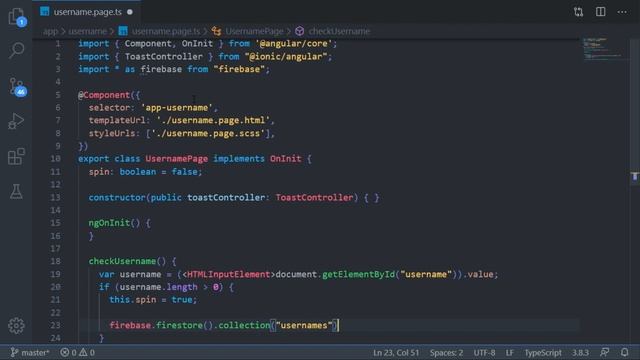
Task: Click the master* git branch indicator
Action: coord(29,352)
